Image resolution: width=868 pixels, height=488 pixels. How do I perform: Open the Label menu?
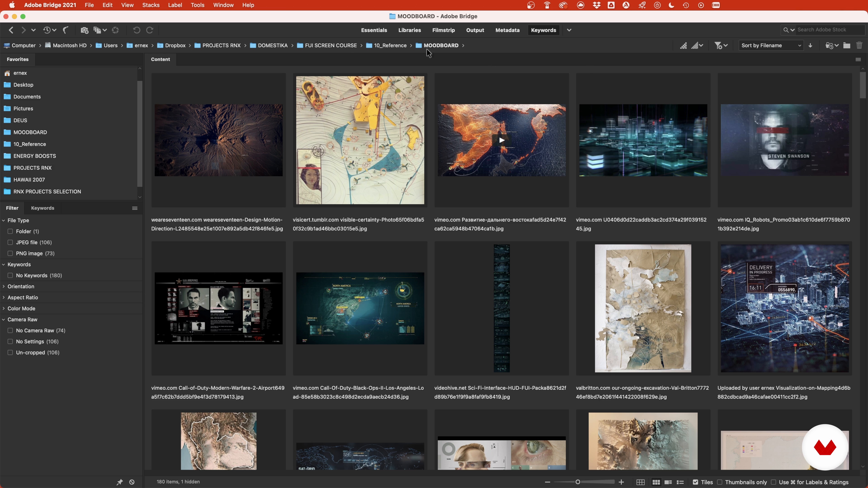point(175,5)
